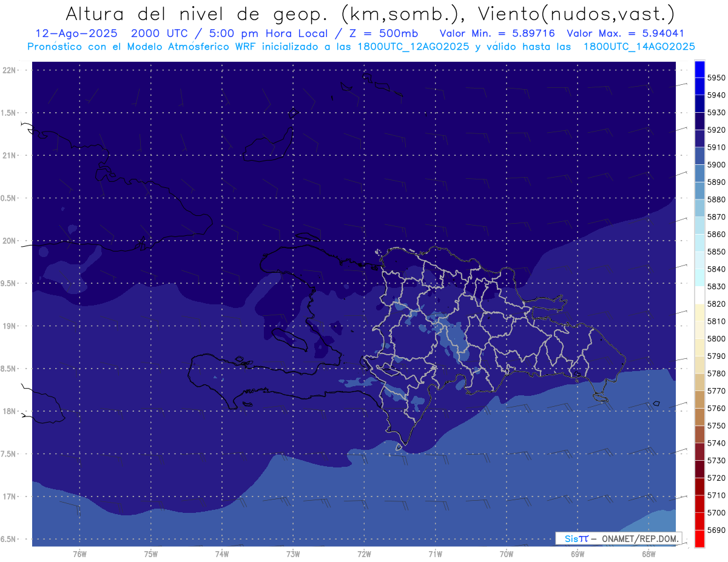The image size is (728, 562).
Task: Click the '5710' color bar label
Action: pos(716,495)
